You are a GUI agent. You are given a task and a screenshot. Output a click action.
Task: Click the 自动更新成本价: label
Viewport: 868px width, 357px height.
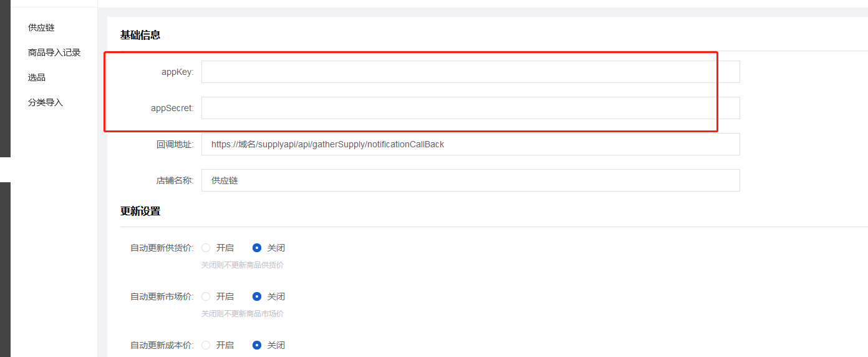(x=162, y=345)
